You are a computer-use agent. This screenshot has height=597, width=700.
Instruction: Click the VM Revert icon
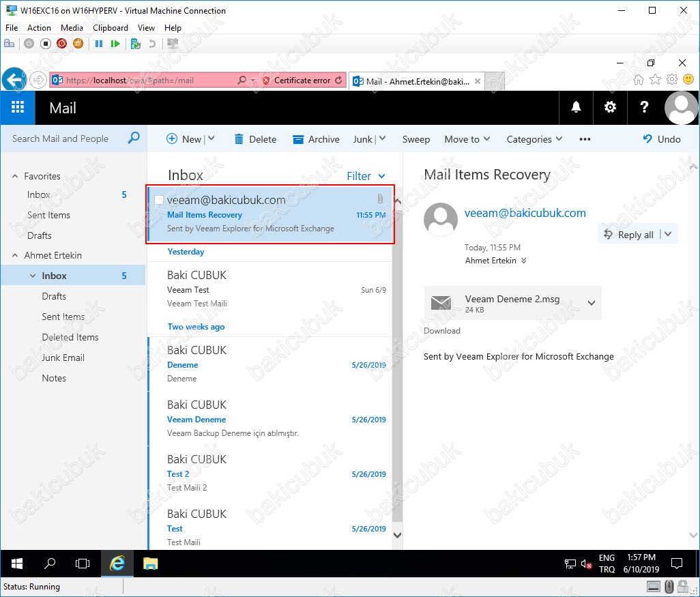coord(152,43)
